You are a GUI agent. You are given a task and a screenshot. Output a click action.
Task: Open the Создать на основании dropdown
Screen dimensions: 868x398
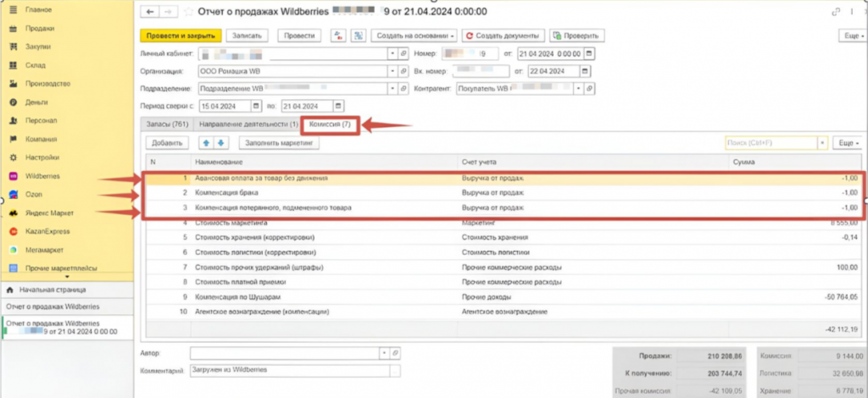415,36
